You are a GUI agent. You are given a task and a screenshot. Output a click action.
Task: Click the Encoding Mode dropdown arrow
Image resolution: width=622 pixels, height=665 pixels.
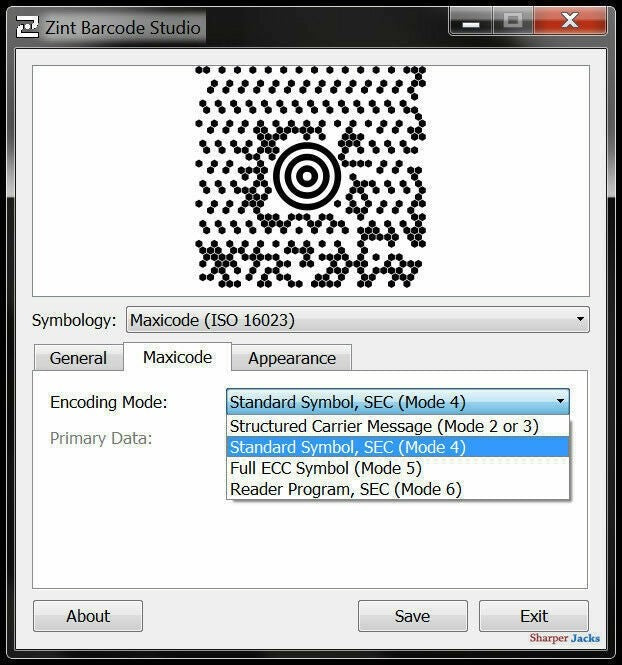560,403
